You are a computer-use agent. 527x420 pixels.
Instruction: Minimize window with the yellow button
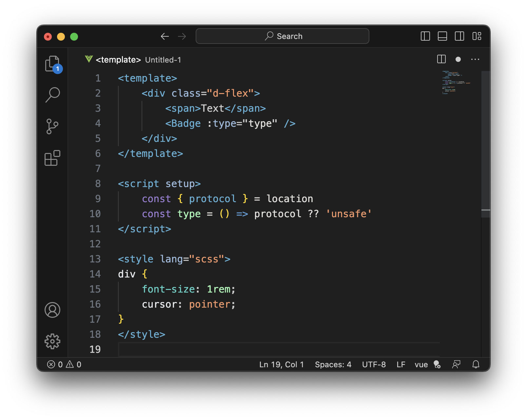(61, 37)
